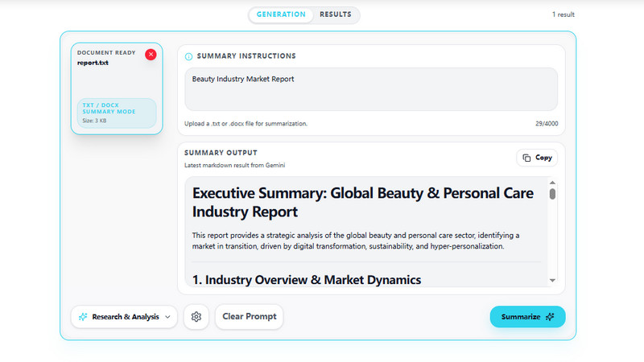The image size is (644, 362).
Task: Click the Executive Summary heading in output
Action: tap(363, 203)
